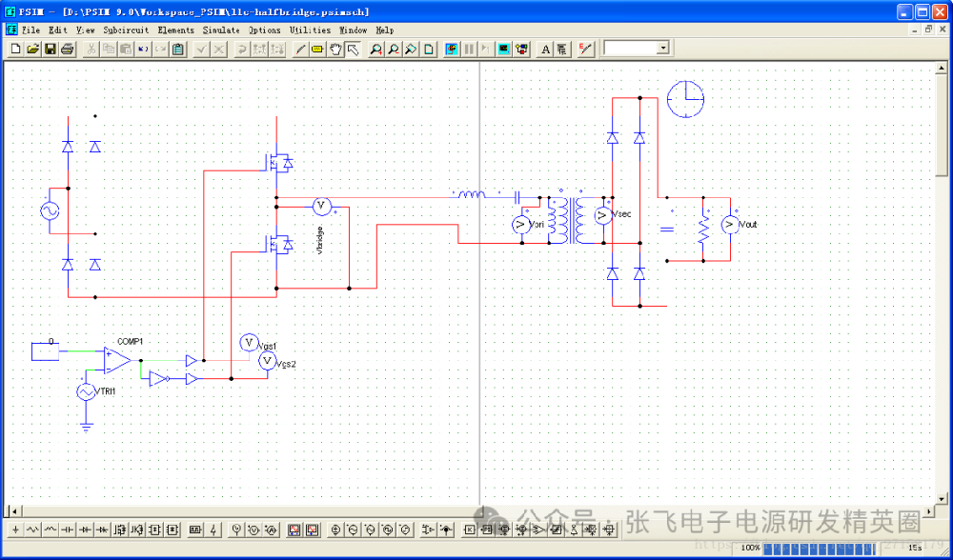
Task: Select the COMP1 comparator on schematic
Action: tap(116, 360)
